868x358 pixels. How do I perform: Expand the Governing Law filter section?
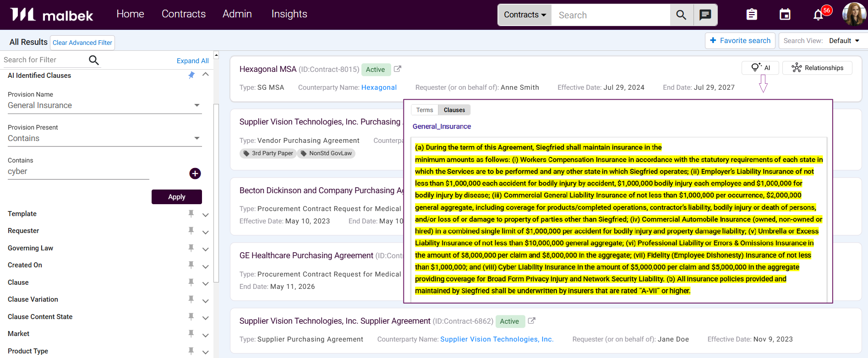[206, 249]
